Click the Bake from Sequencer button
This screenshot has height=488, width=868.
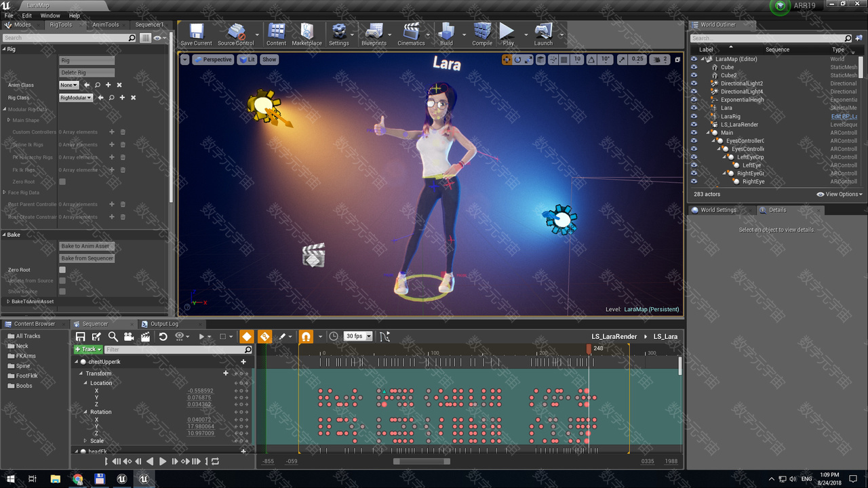point(87,258)
